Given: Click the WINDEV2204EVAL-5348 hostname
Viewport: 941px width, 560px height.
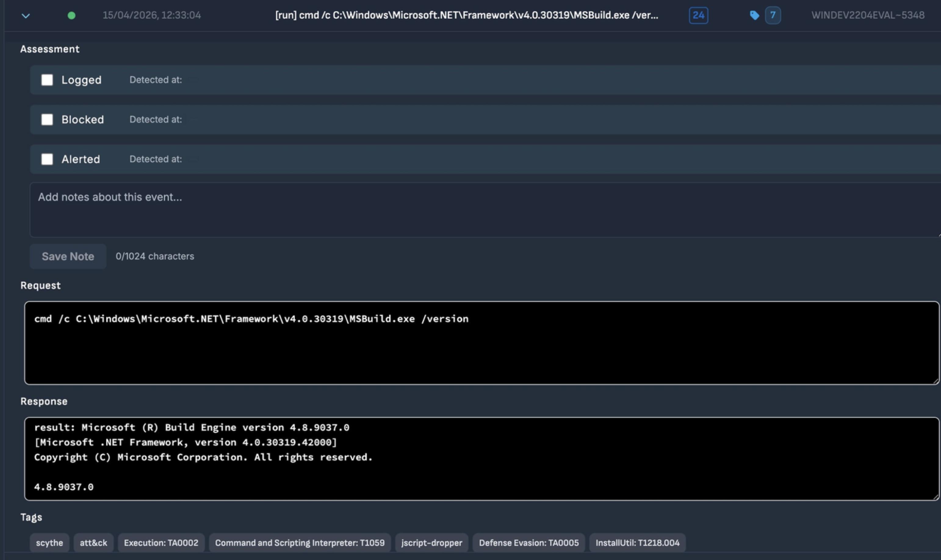Looking at the screenshot, I should [867, 16].
